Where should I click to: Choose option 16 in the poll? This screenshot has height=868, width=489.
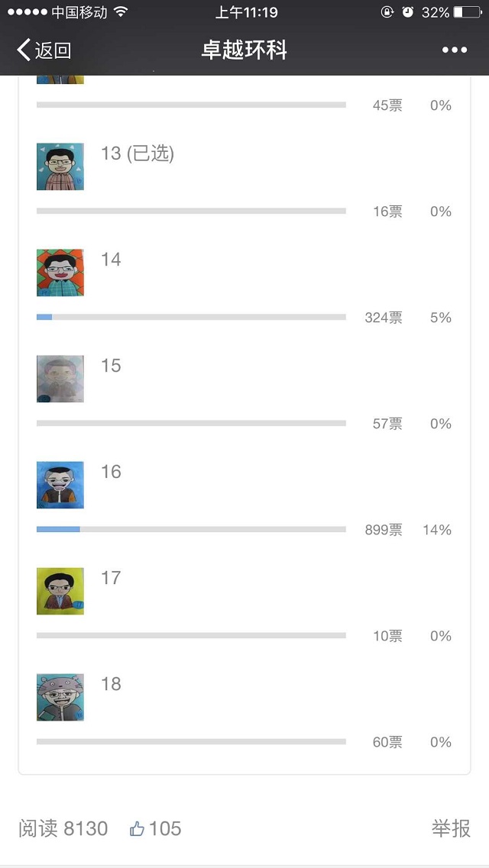[x=111, y=472]
